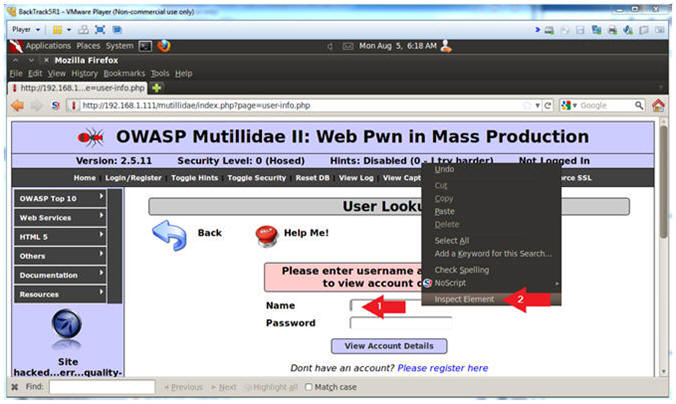676x404 pixels.
Task: Open the search engine selector dropdown
Action: click(570, 105)
